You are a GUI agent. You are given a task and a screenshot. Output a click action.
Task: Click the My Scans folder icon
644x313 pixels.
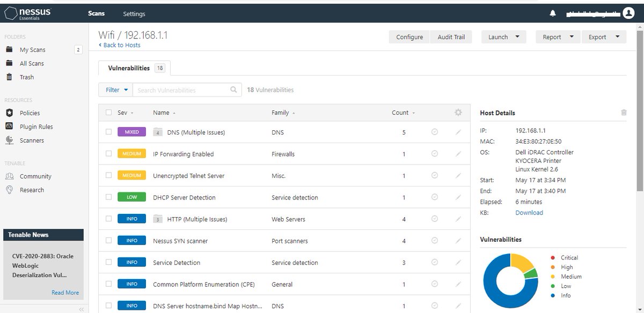click(9, 49)
